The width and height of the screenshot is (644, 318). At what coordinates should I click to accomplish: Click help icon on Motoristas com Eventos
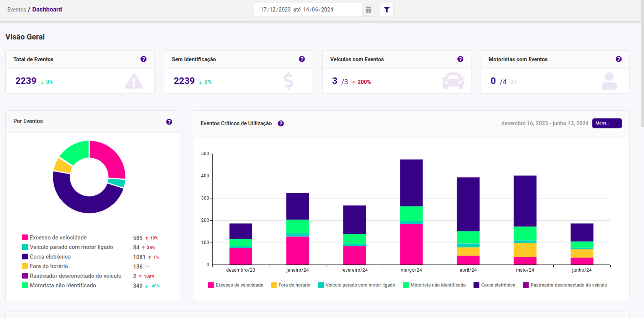pos(619,59)
